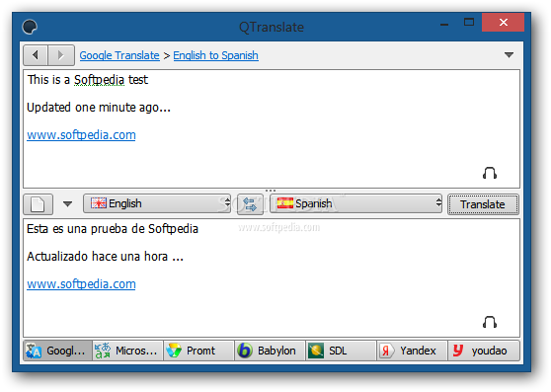Clear text with the new page button

[38, 204]
